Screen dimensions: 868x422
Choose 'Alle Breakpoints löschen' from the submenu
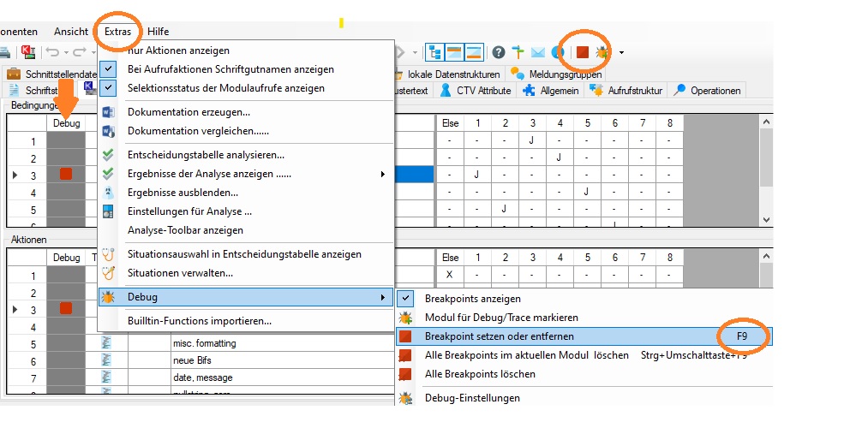click(480, 374)
